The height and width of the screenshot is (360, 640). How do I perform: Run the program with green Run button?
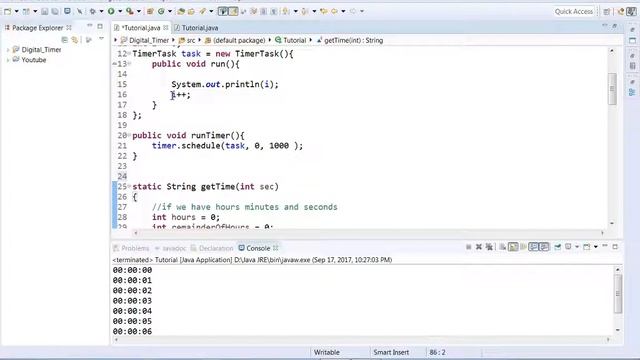[111, 11]
